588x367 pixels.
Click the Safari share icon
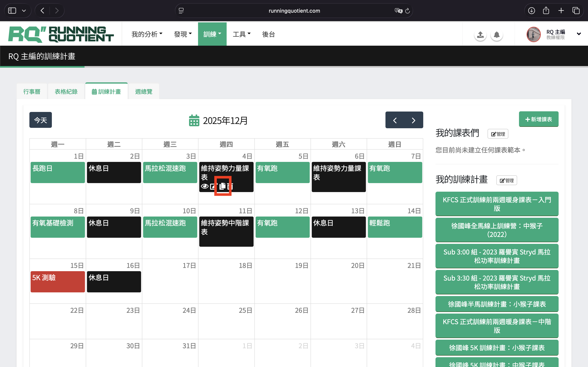[546, 11]
